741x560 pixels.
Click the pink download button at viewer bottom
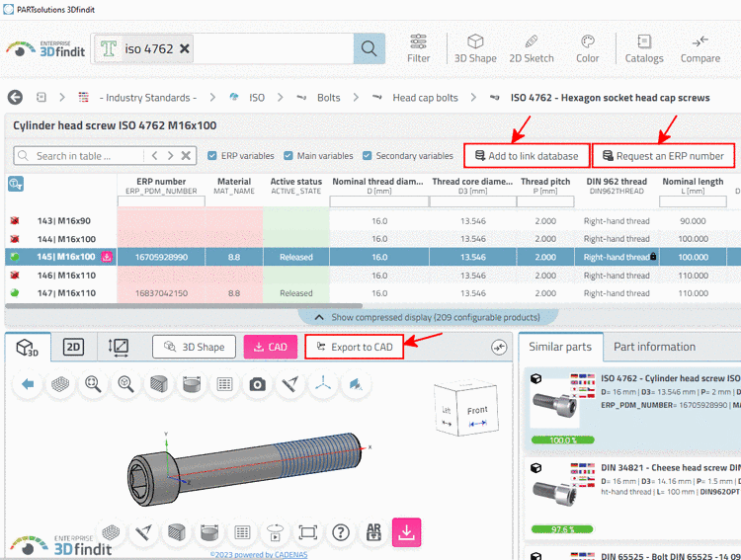[406, 532]
